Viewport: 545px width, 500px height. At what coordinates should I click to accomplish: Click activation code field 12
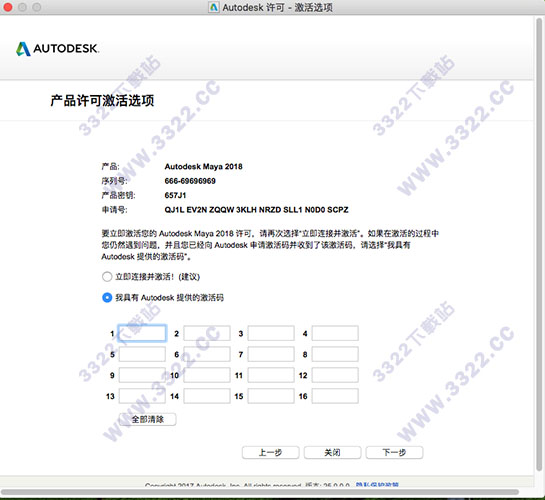(x=335, y=375)
